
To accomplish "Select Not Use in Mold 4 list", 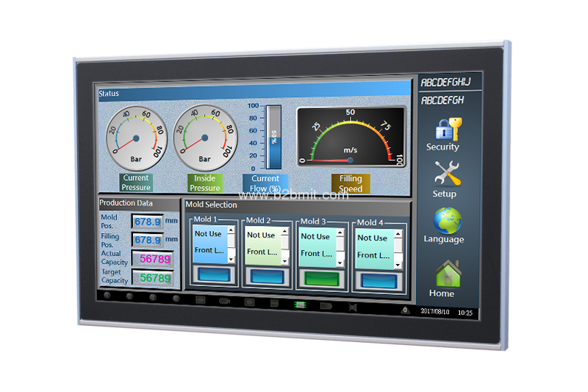I will click(373, 238).
